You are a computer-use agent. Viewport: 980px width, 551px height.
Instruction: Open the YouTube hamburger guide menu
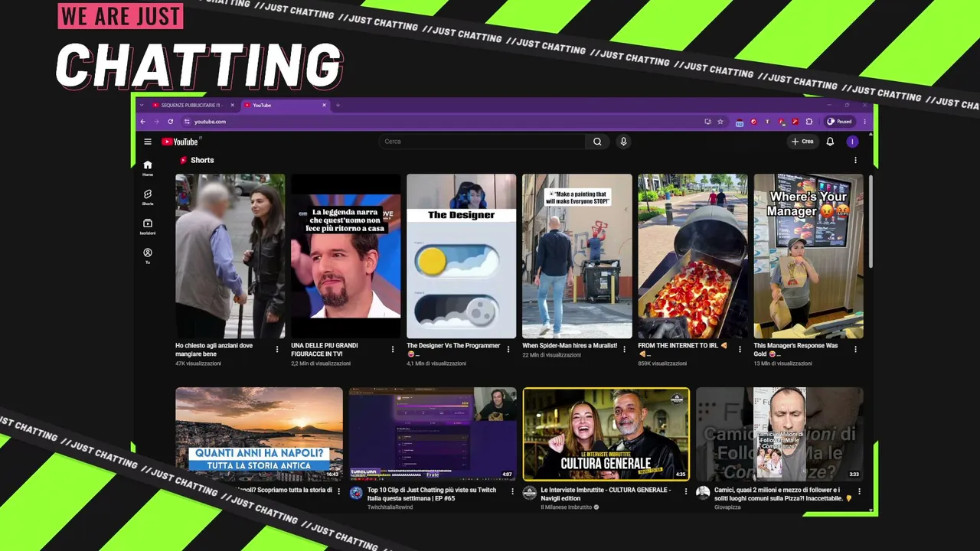[x=148, y=142]
